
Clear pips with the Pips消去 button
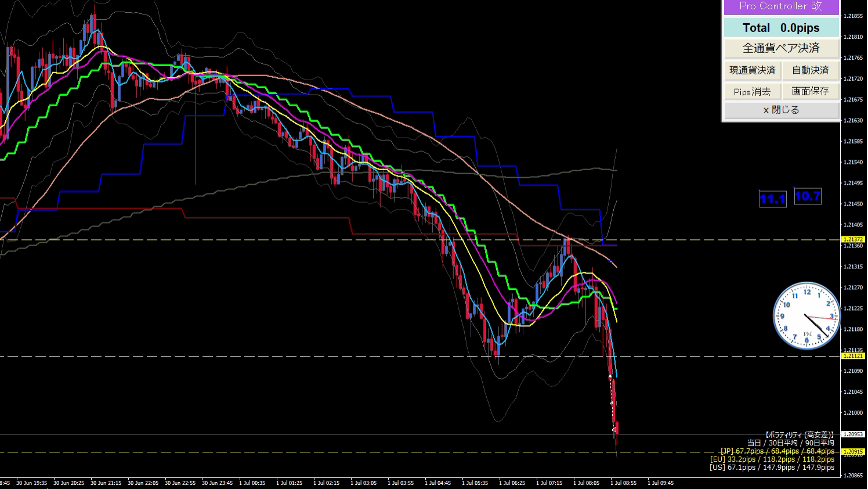tap(752, 91)
